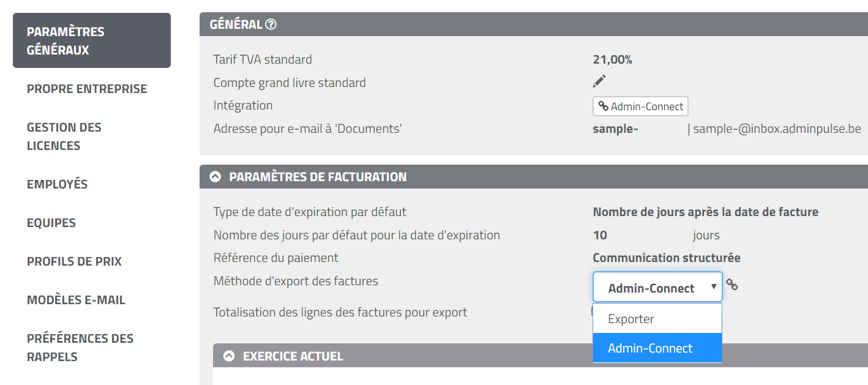Navigate to Employés section
This screenshot has height=385, width=868.
[x=57, y=184]
